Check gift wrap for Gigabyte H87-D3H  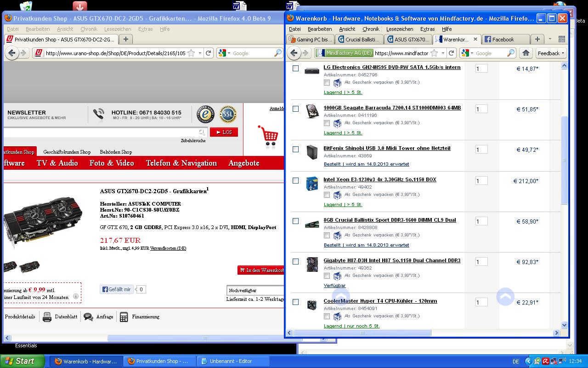point(327,276)
